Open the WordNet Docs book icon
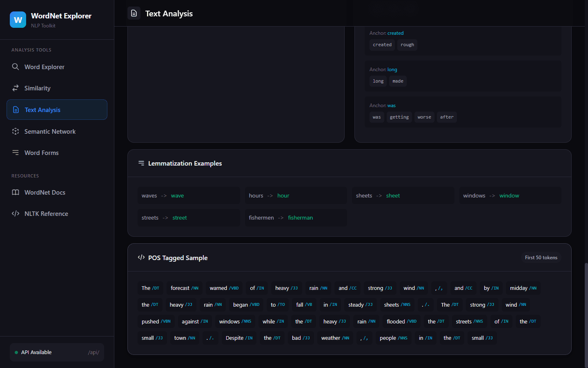This screenshot has height=368, width=588. point(16,192)
